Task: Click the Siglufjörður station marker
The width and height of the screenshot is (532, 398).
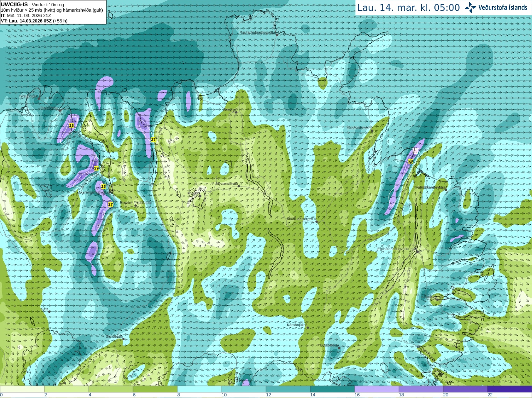Action: 39,98
